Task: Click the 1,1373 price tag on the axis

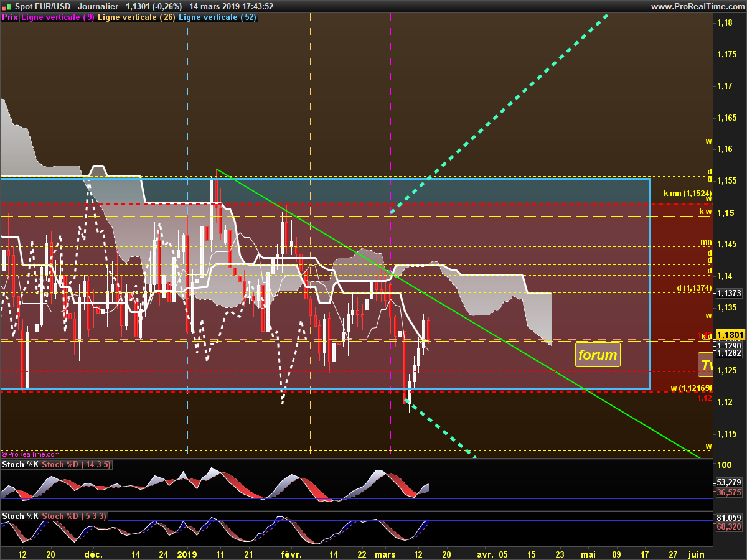Action: point(728,293)
